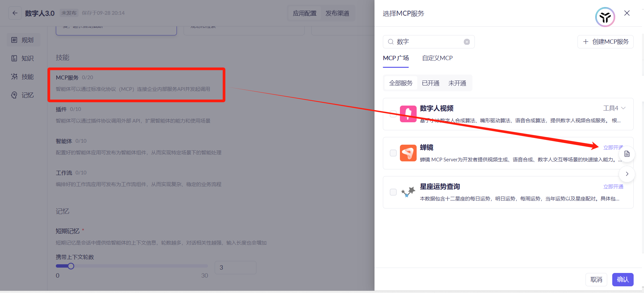Tick the 蝉镜 checkbox
Image resolution: width=644 pixels, height=293 pixels.
coord(393,153)
